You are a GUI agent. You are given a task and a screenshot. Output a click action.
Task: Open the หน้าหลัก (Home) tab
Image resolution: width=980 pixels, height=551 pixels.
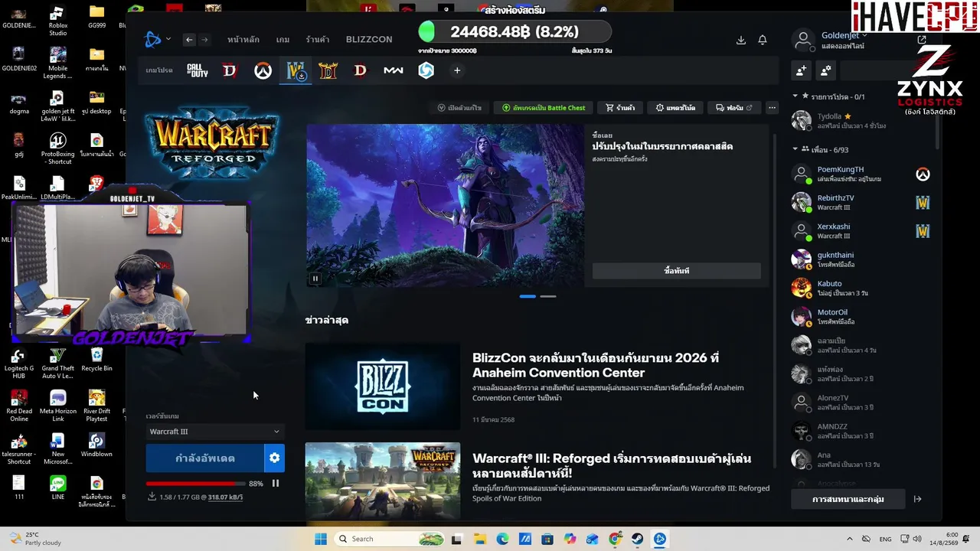pos(243,40)
